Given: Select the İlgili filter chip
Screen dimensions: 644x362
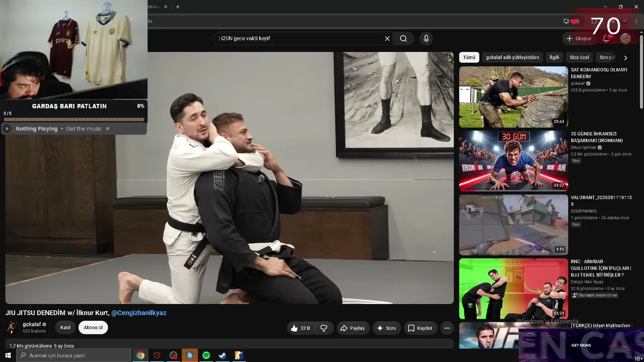Looking at the screenshot, I should [x=554, y=57].
